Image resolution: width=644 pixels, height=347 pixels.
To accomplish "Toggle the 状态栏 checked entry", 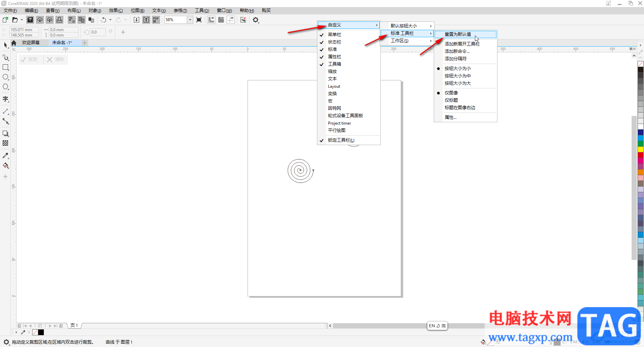I will point(349,42).
